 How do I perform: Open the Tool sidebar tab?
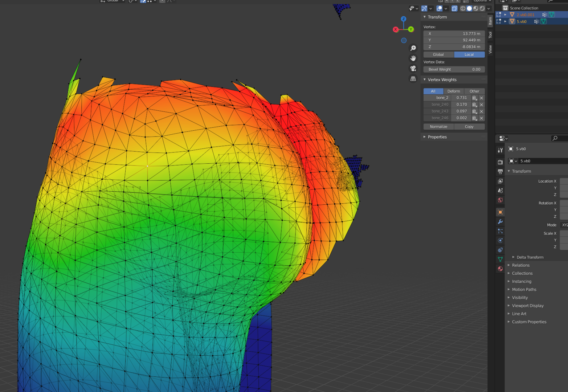coord(490,35)
